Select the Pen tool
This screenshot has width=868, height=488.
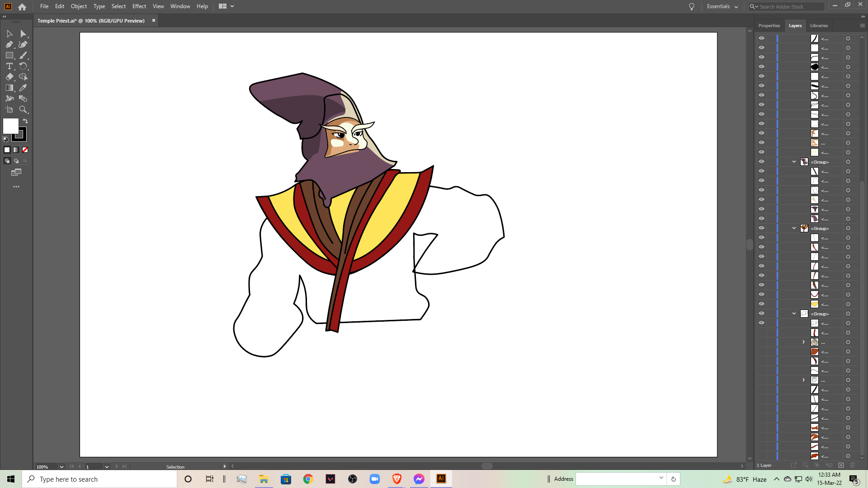[9, 45]
